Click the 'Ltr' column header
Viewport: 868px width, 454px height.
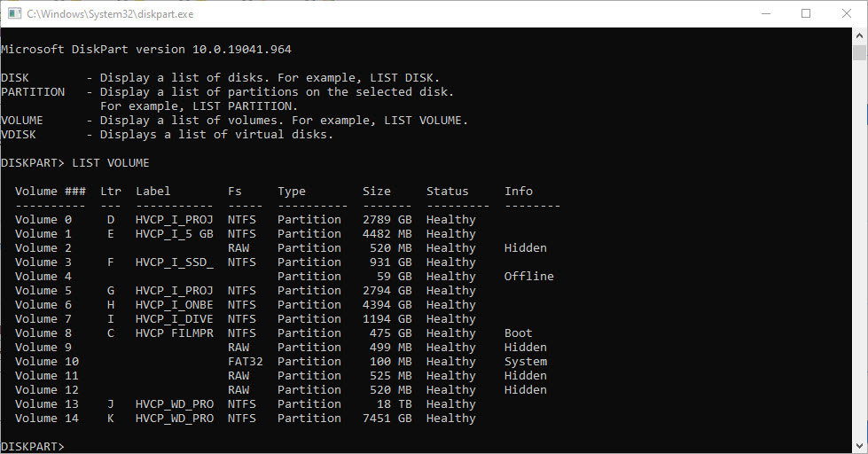(111, 191)
